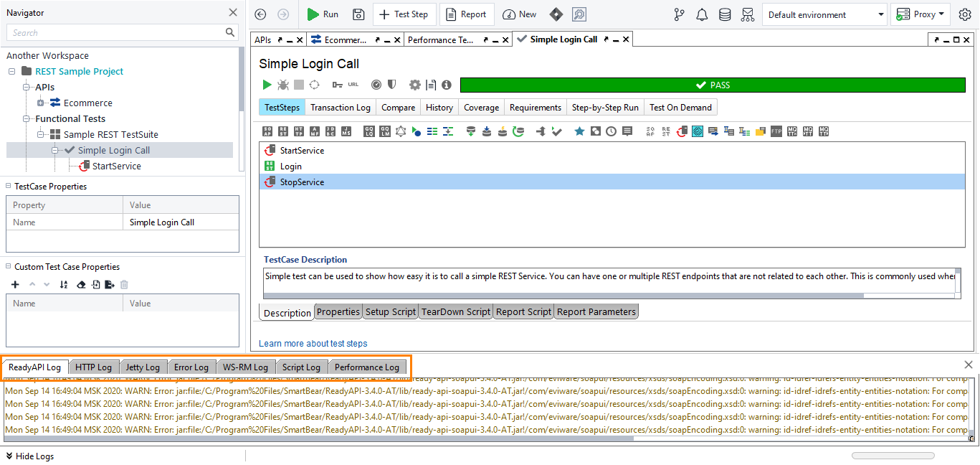Start the test case in debugging mode
The width and height of the screenshot is (980, 465).
tap(283, 84)
